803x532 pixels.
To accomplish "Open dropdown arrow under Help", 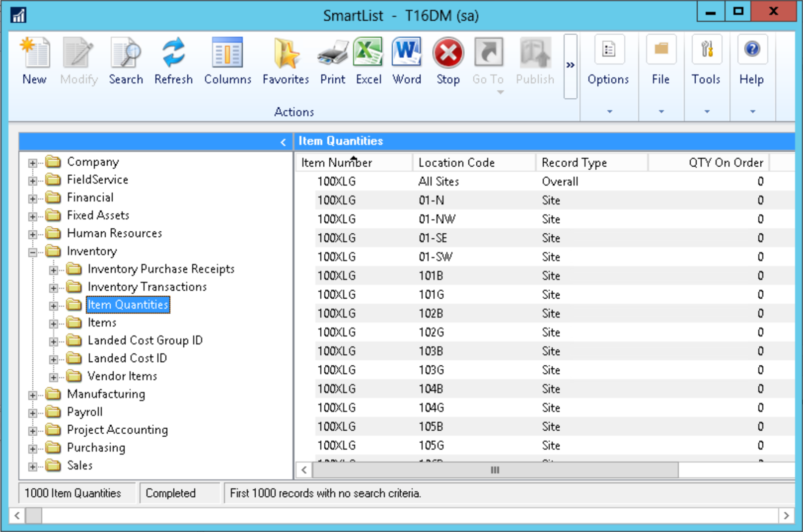I will [752, 112].
